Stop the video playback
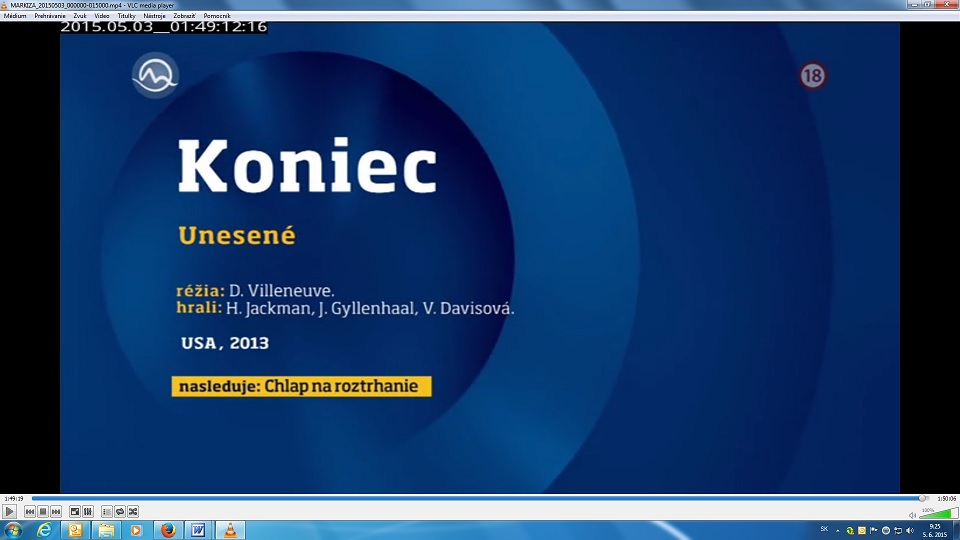The height and width of the screenshot is (540, 960). [x=43, y=512]
